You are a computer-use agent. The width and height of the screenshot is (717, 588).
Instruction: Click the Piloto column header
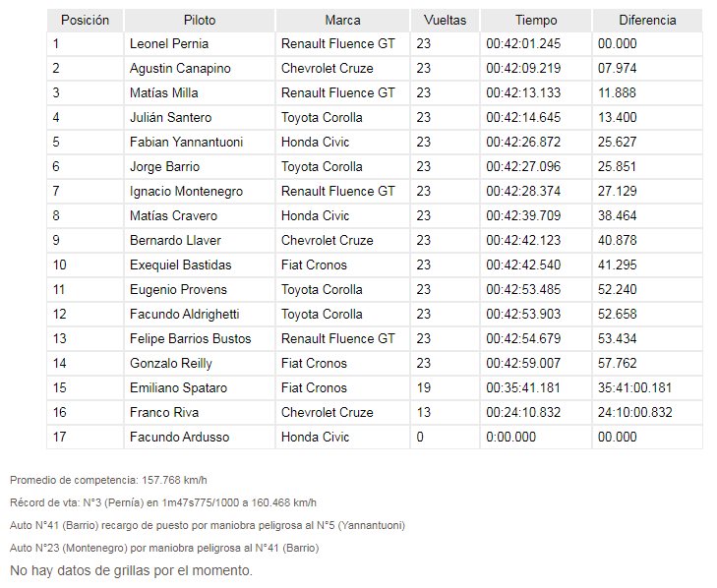[200, 20]
